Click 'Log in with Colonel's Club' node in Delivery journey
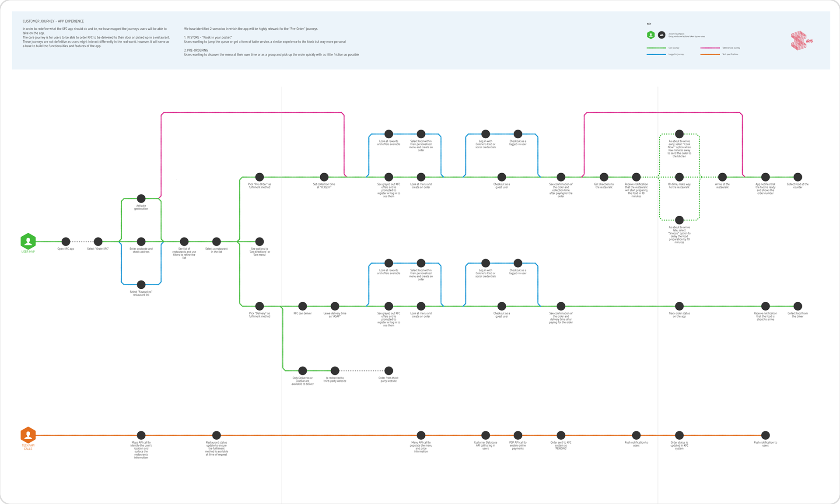The width and height of the screenshot is (840, 504). (486, 263)
